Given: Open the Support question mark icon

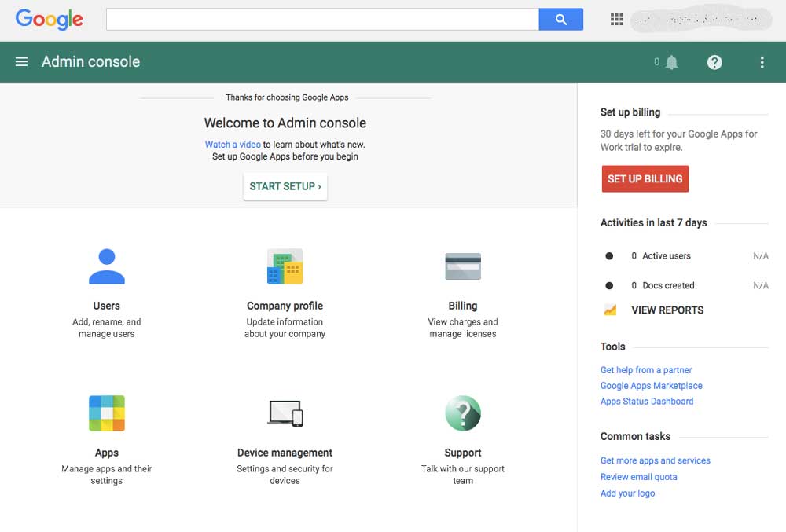Looking at the screenshot, I should coord(463,413).
